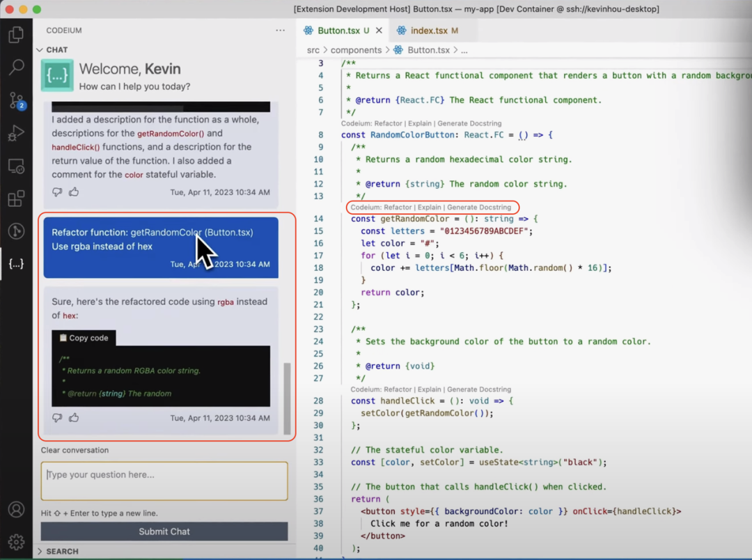Click the Clear conversation link
The image size is (752, 560).
click(x=75, y=450)
